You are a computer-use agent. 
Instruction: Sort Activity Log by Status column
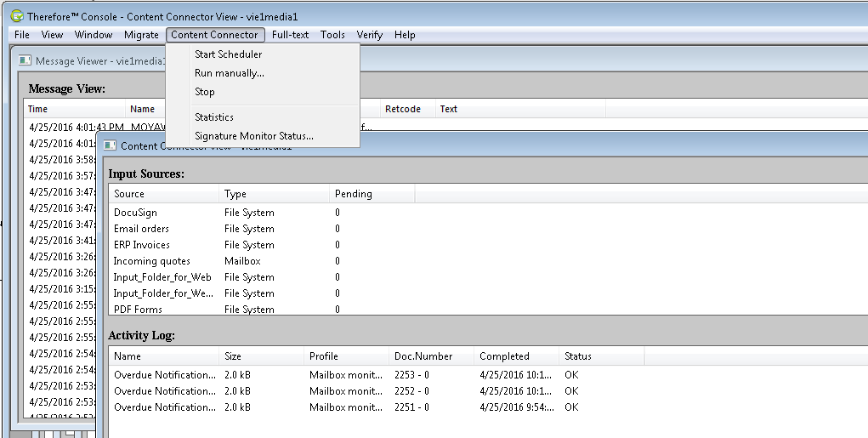pyautogui.click(x=602, y=356)
